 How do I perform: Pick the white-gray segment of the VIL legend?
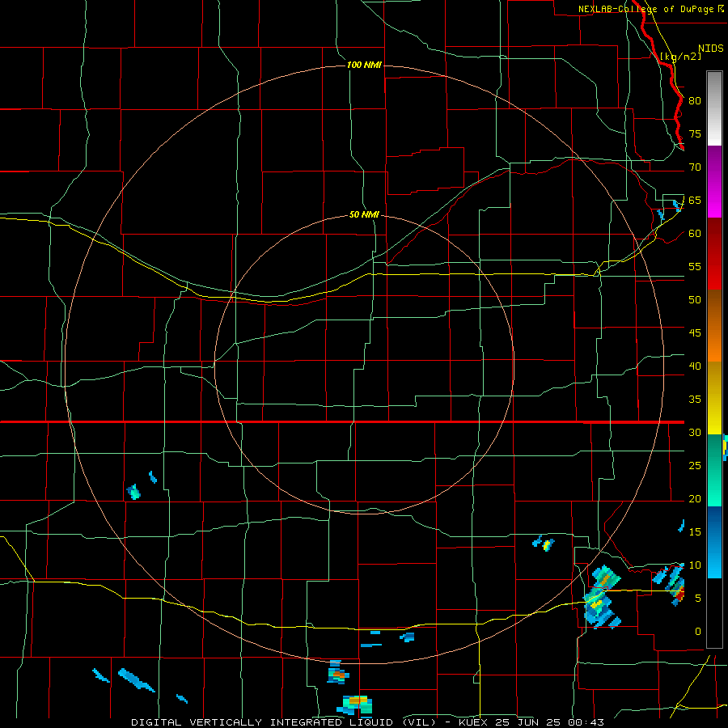(714, 108)
